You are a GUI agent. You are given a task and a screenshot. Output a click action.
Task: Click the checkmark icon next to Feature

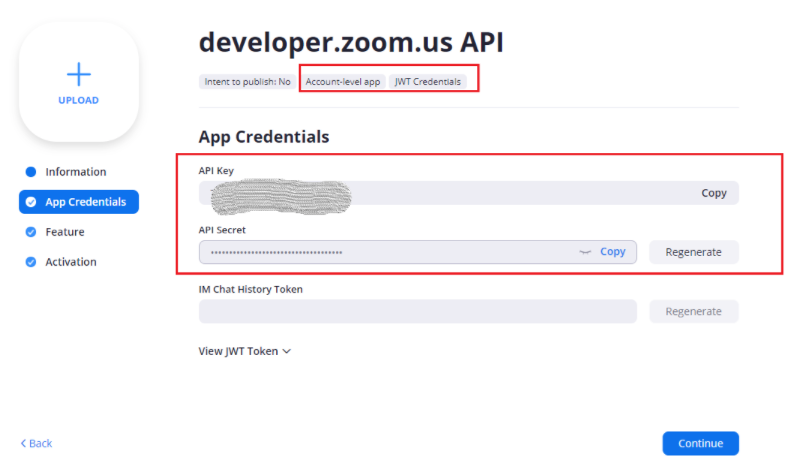[x=31, y=232]
